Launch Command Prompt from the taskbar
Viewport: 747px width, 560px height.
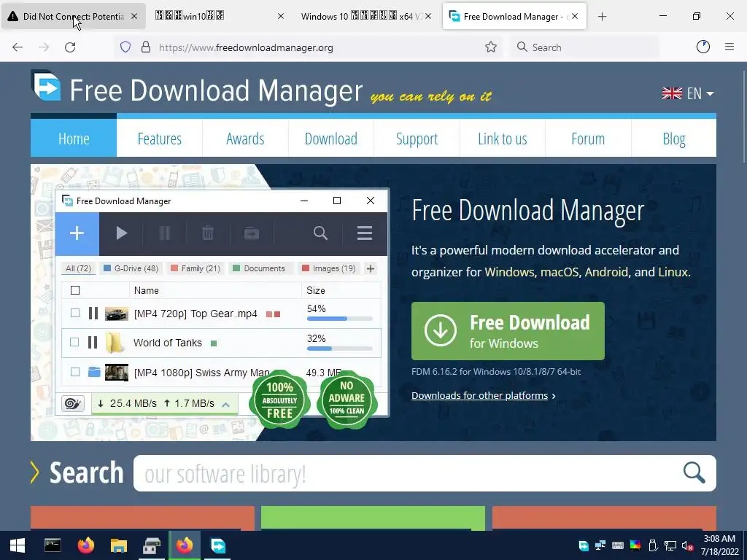point(53,545)
